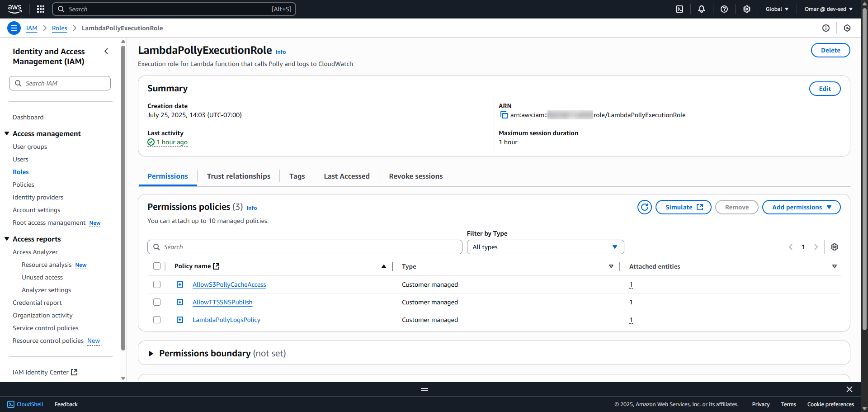The image size is (868, 412).
Task: Collapse the IAM sidebar with chevron
Action: 106,51
